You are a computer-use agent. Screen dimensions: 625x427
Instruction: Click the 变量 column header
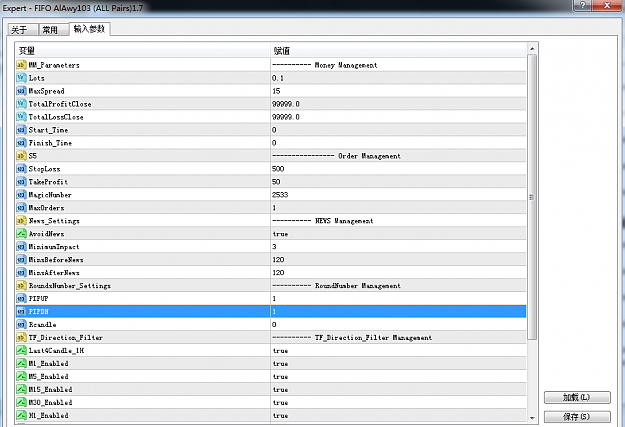[x=143, y=51]
